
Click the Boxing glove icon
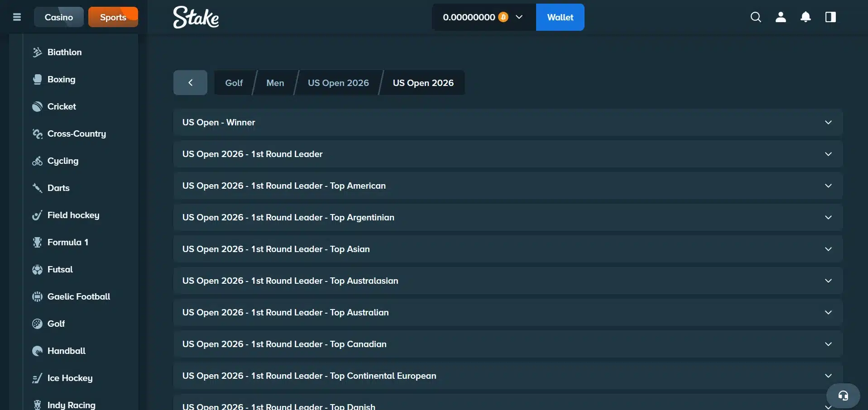point(37,79)
